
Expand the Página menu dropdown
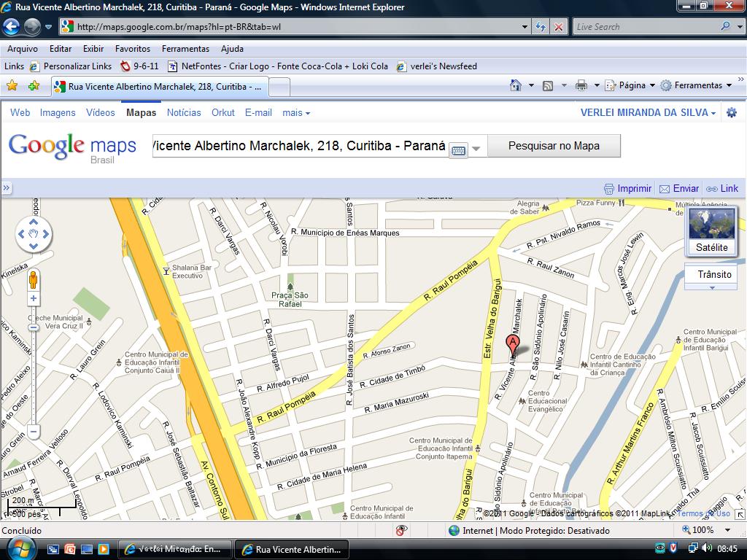click(x=652, y=86)
